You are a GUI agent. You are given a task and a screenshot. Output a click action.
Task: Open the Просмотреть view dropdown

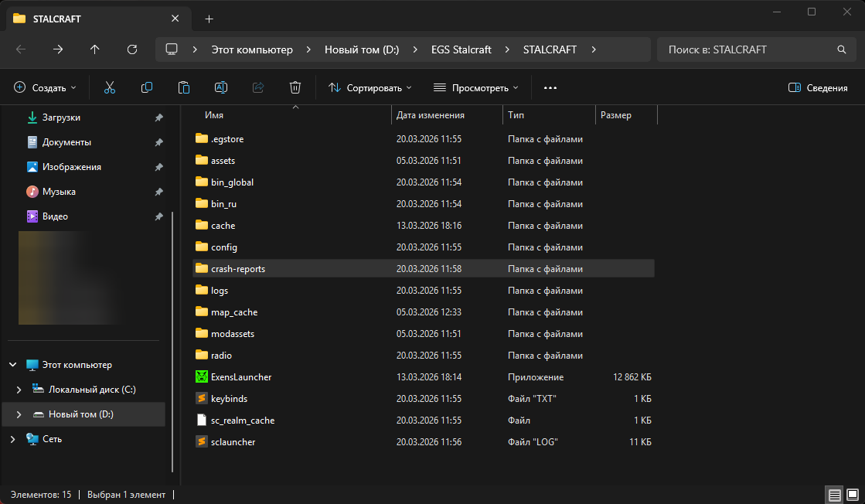click(475, 87)
